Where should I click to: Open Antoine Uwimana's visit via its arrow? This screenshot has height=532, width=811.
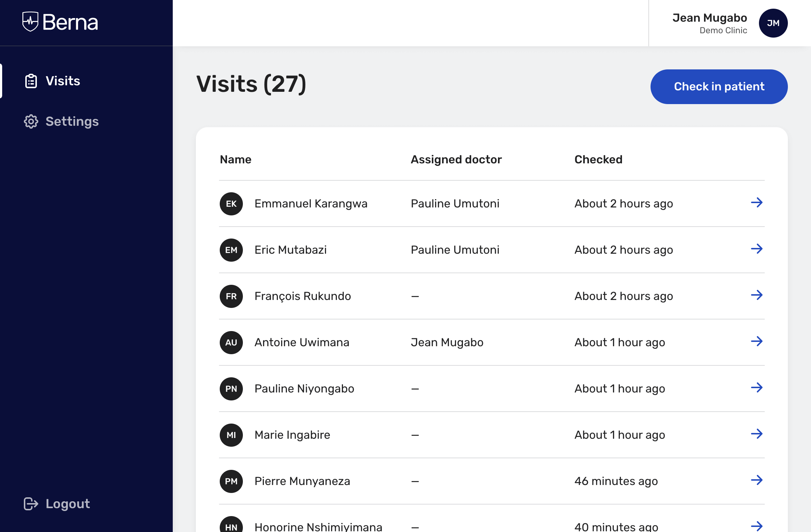[x=758, y=342]
